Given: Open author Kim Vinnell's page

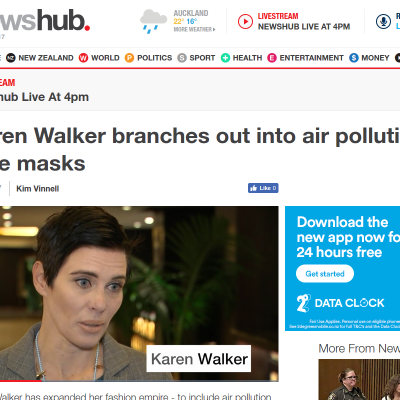Looking at the screenshot, I should click(38, 189).
